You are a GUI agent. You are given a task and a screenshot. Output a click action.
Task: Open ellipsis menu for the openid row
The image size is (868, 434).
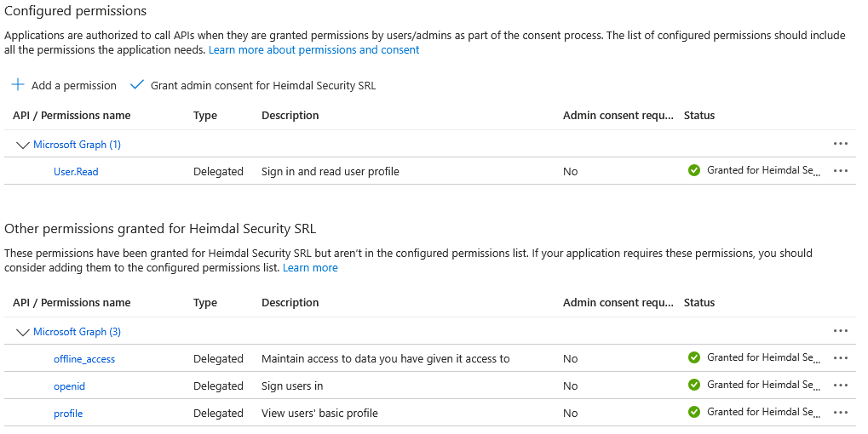(841, 385)
